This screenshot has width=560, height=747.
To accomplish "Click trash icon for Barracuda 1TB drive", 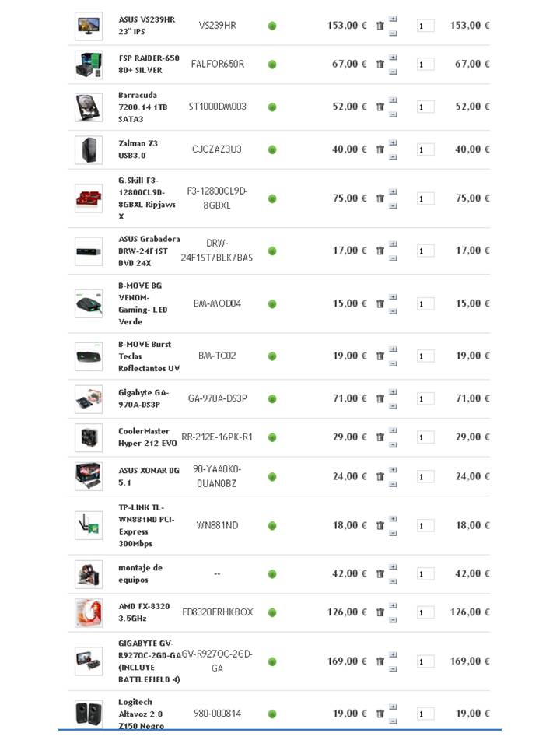I will coord(380,107).
